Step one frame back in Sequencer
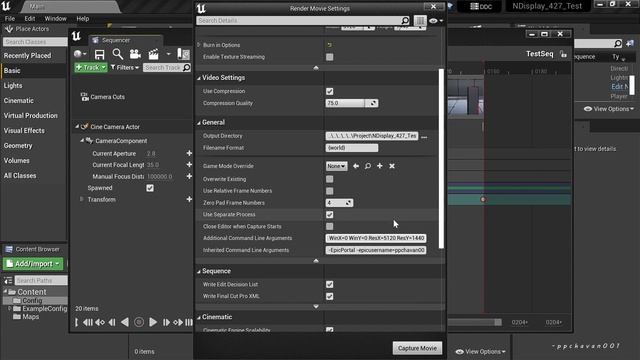The width and height of the screenshot is (640, 360). click(x=112, y=322)
